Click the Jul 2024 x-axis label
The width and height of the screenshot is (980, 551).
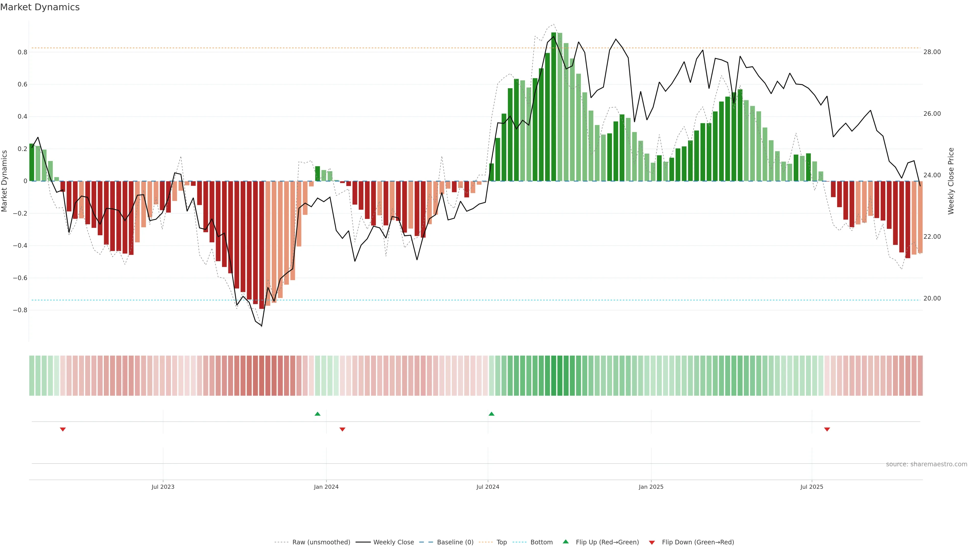pyautogui.click(x=488, y=487)
